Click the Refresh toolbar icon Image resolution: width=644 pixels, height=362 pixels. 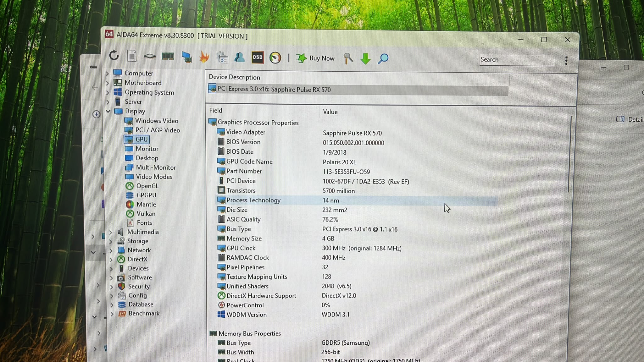pyautogui.click(x=114, y=56)
